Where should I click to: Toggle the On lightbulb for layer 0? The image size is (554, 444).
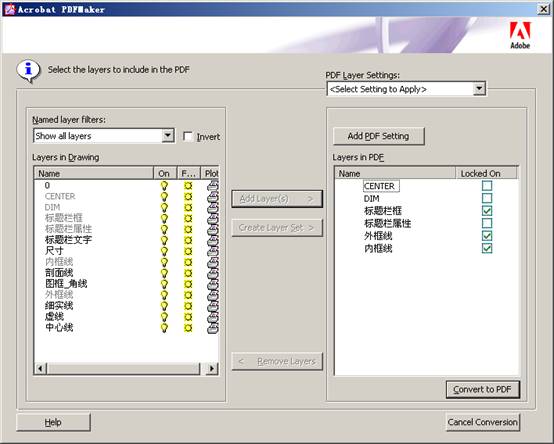click(x=164, y=185)
